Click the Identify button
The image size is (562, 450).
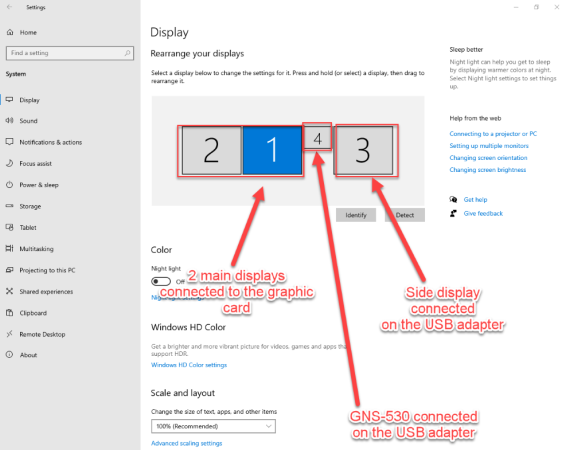coord(356,215)
